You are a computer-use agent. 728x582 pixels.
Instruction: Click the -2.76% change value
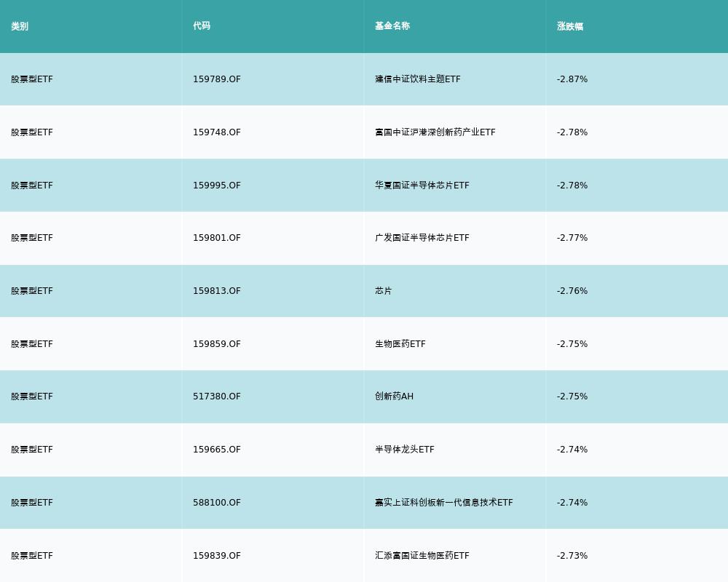coord(572,291)
